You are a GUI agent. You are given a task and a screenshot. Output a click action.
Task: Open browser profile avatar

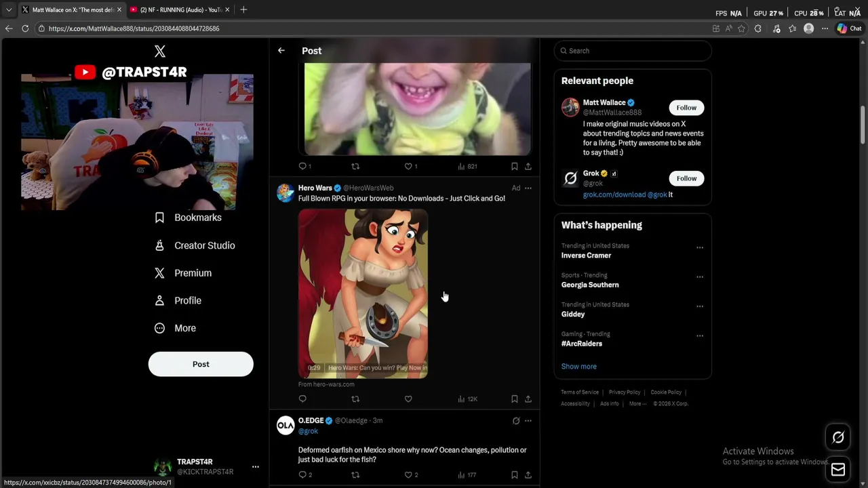(808, 28)
